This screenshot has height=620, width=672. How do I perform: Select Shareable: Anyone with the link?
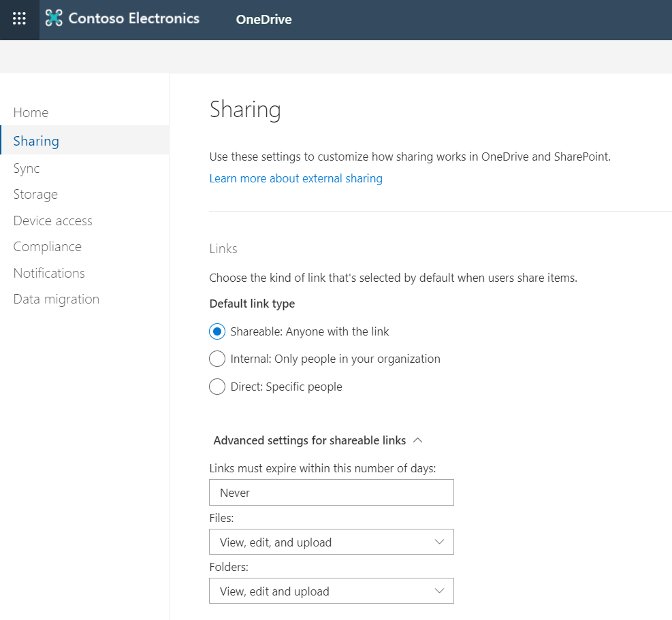point(217,332)
